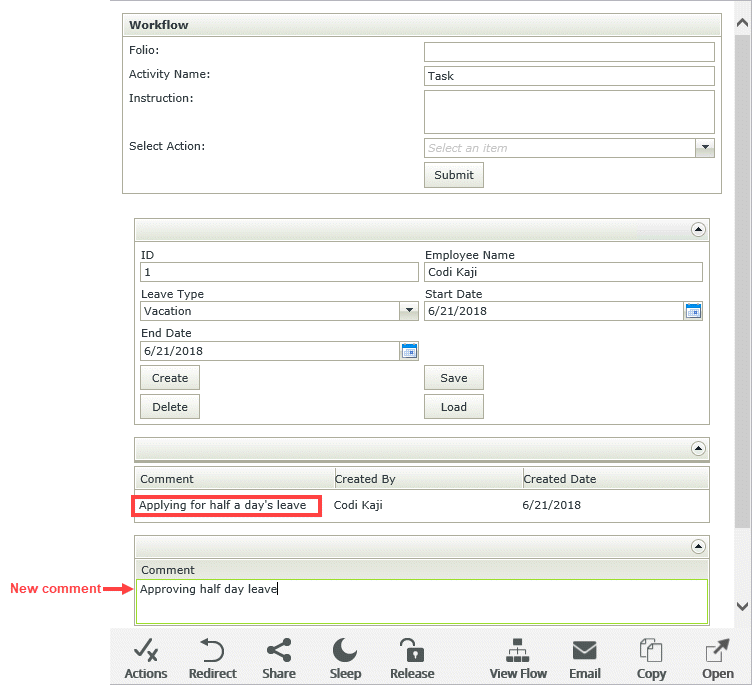Open the Actions toolbar option

click(x=146, y=658)
